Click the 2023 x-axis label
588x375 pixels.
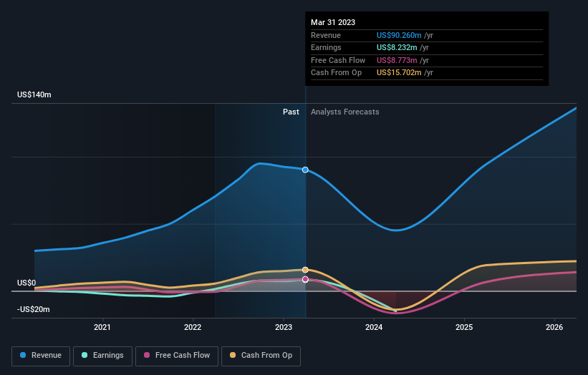click(284, 327)
